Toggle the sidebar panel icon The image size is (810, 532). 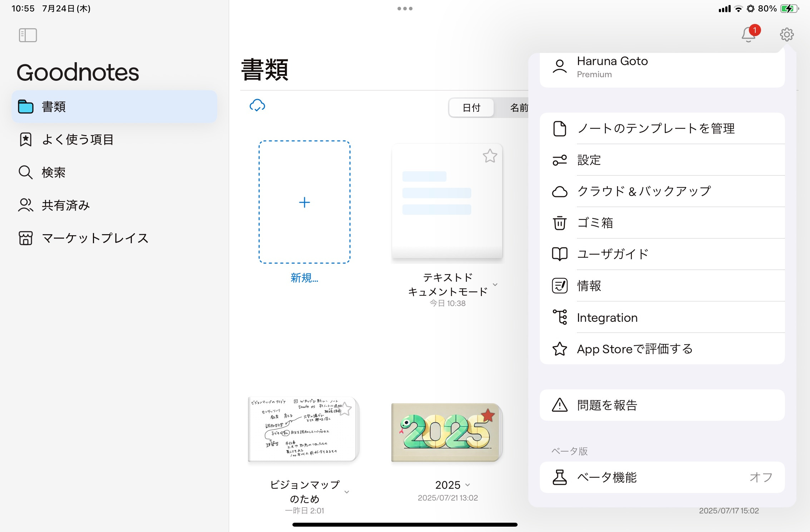[x=28, y=35]
